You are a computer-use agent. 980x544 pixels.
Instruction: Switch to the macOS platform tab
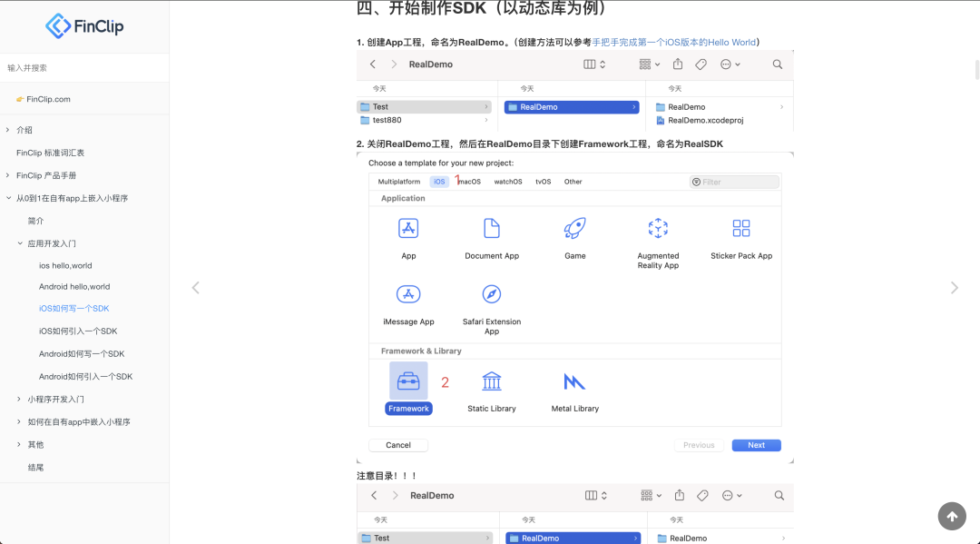(x=469, y=182)
